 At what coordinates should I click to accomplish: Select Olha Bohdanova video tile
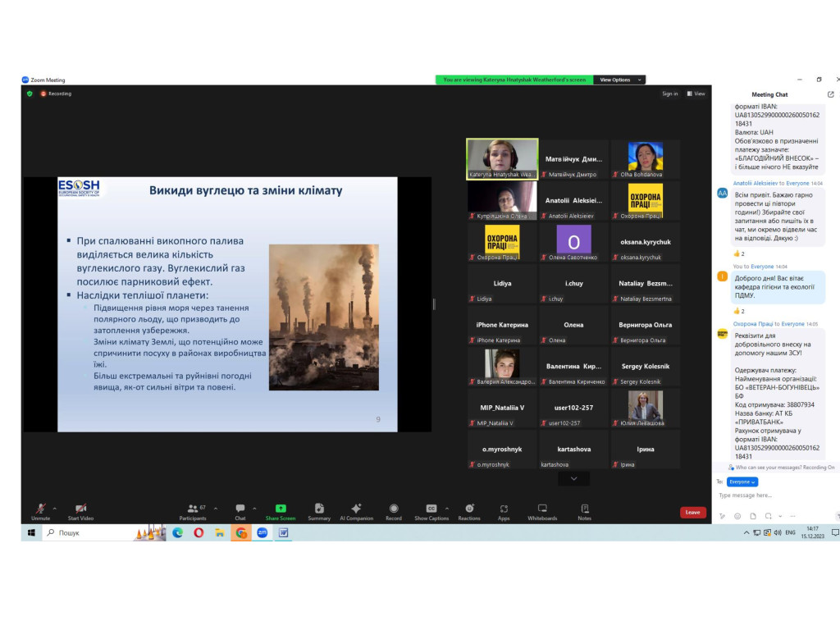(x=645, y=159)
